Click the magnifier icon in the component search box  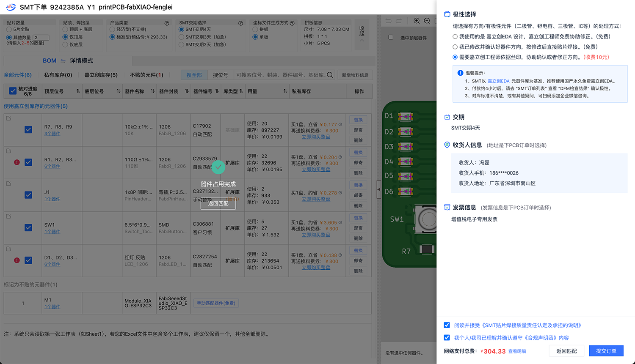[x=330, y=75]
